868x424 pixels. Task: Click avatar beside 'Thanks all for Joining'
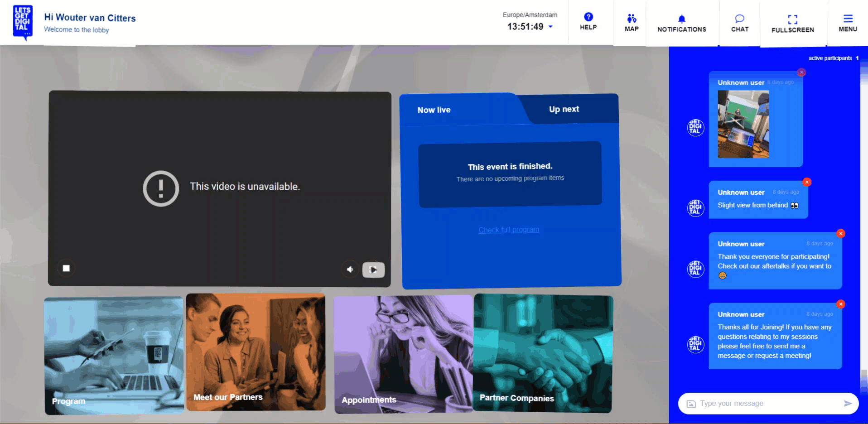coord(695,344)
